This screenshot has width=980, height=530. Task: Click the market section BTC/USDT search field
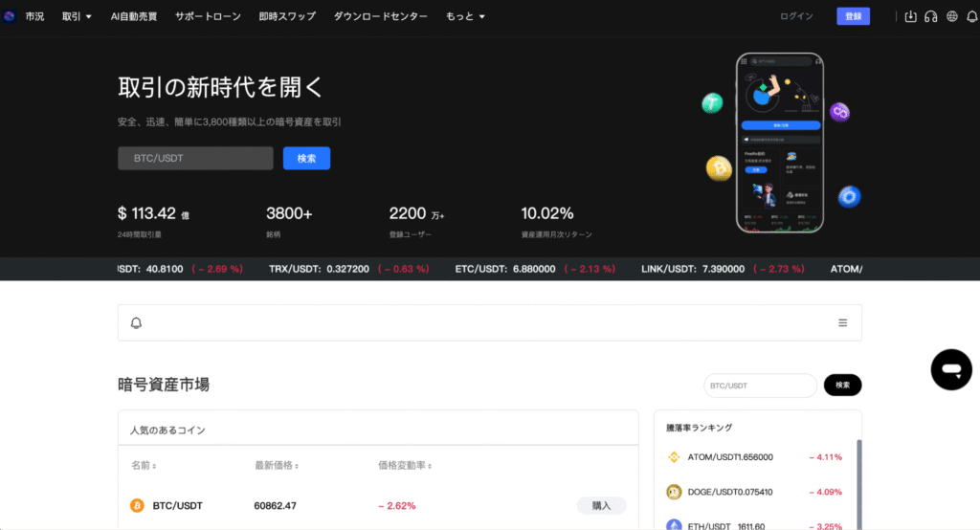coord(761,386)
